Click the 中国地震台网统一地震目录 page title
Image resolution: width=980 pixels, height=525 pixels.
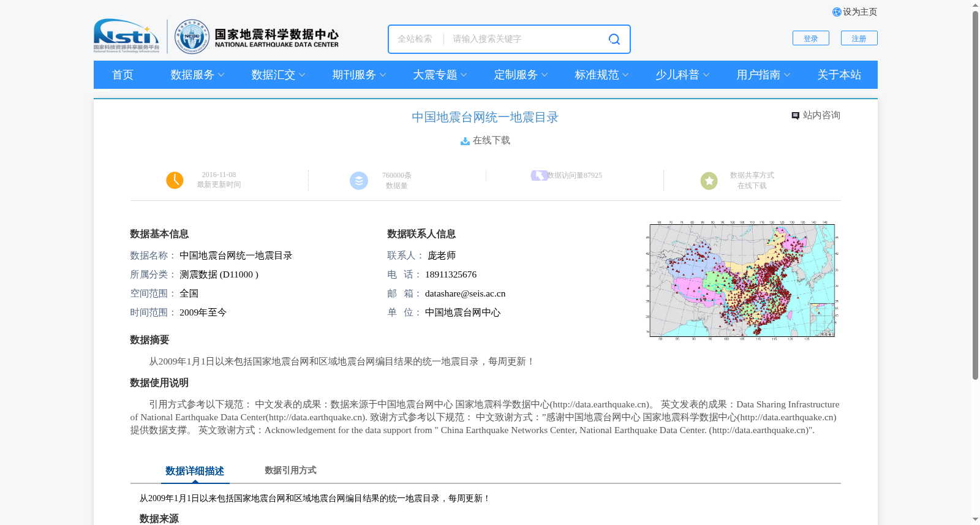(x=485, y=118)
